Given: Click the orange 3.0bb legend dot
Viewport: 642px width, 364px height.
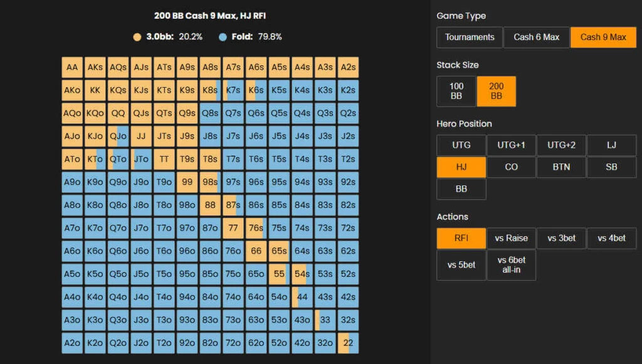Looking at the screenshot, I should (137, 37).
